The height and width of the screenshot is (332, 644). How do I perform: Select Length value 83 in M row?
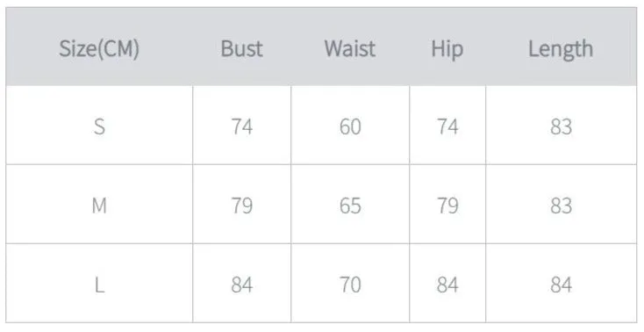(561, 206)
